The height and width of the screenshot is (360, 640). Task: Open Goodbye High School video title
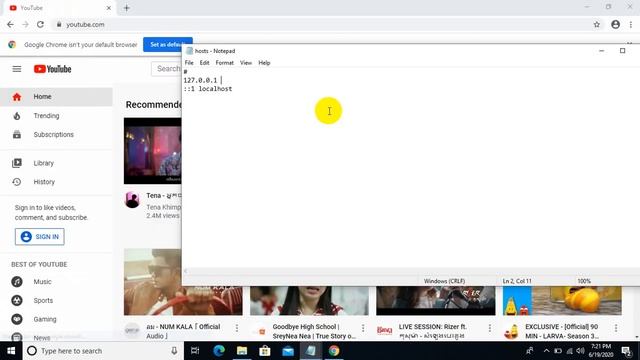314,331
